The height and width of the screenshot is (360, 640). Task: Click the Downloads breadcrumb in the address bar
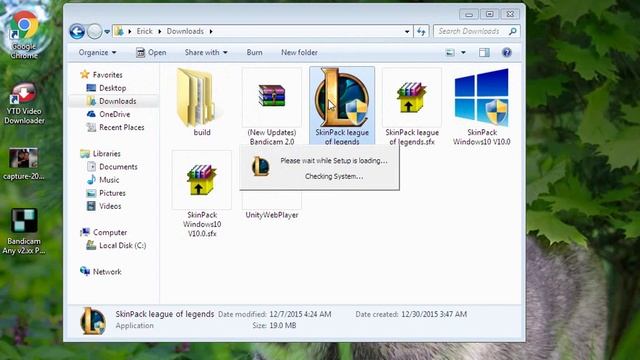click(x=185, y=31)
